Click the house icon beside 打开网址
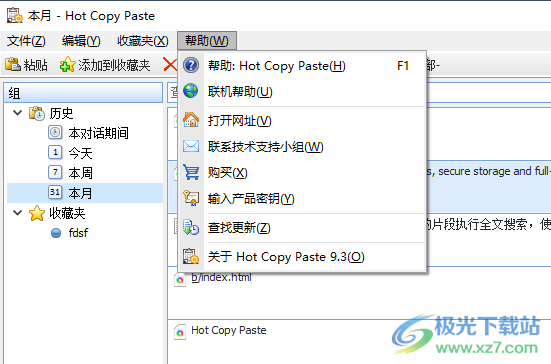Image resolution: width=551 pixels, height=364 pixels. pos(191,120)
